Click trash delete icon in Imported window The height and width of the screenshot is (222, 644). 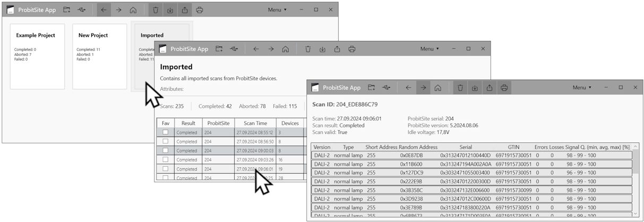point(307,49)
